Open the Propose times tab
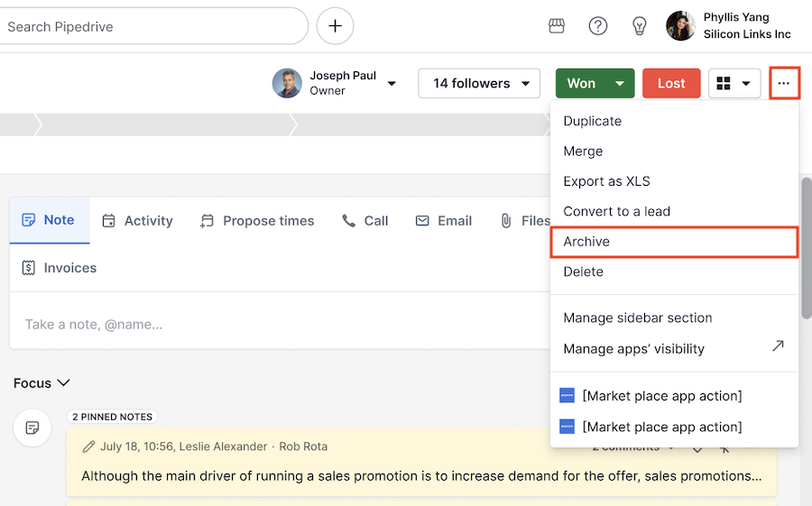Image resolution: width=812 pixels, height=506 pixels. click(257, 221)
